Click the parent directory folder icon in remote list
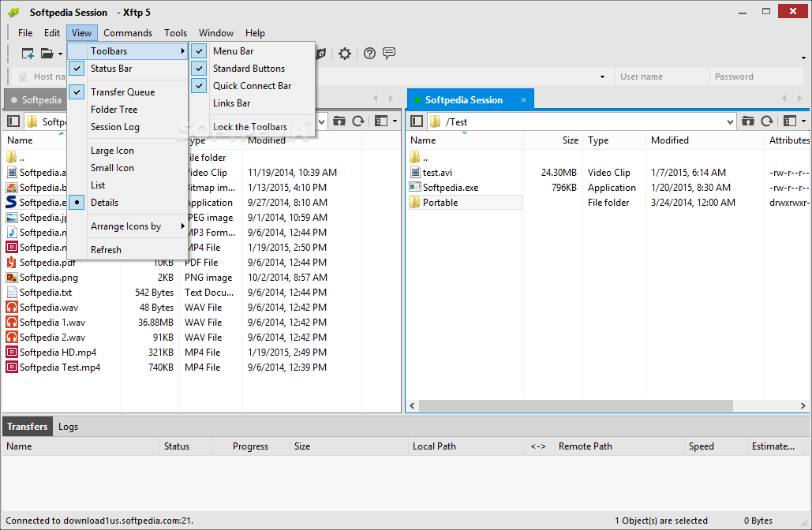 (415, 158)
